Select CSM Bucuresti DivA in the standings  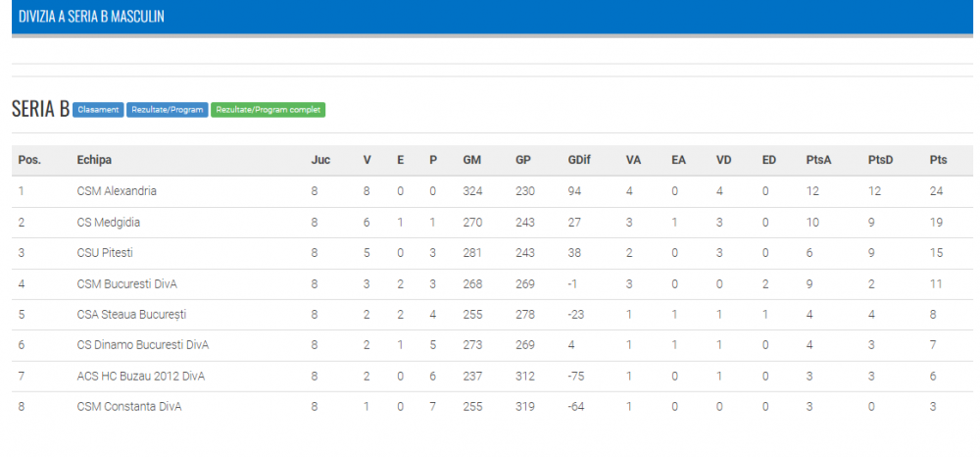click(x=126, y=283)
